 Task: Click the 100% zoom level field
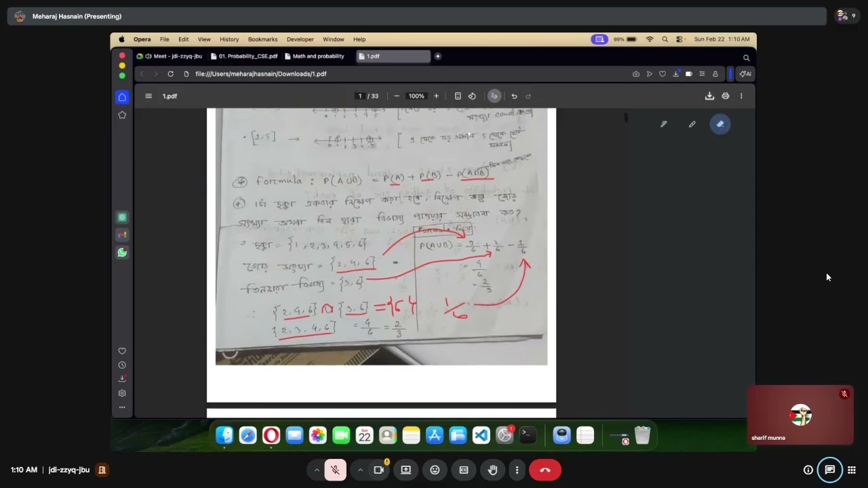(x=416, y=96)
